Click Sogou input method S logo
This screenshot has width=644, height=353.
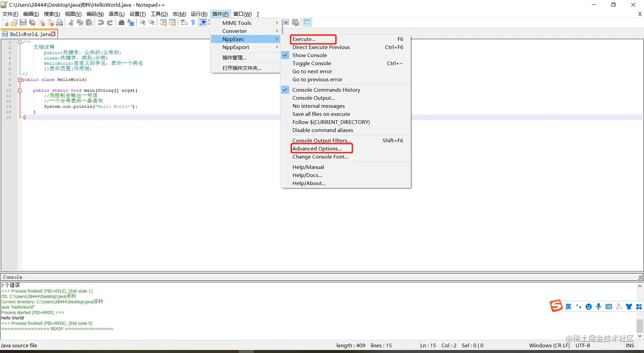click(556, 306)
